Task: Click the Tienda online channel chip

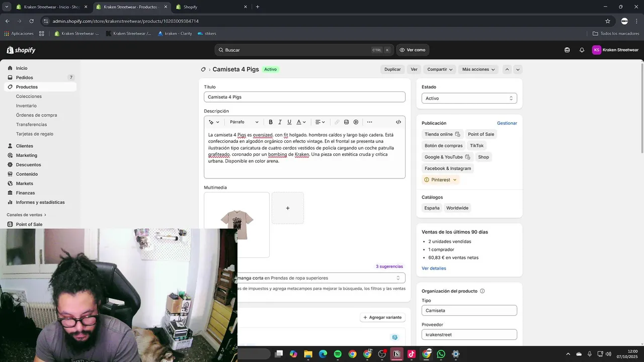Action: [442, 134]
